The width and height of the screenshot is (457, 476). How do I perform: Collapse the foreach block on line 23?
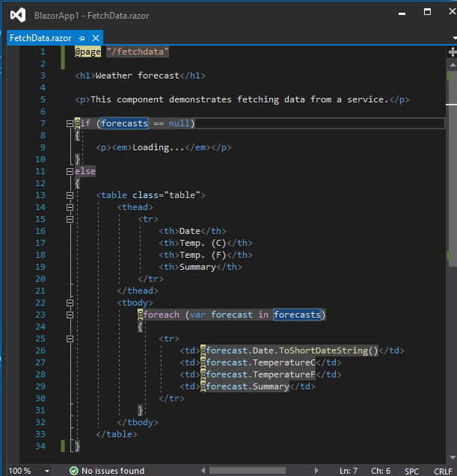69,315
